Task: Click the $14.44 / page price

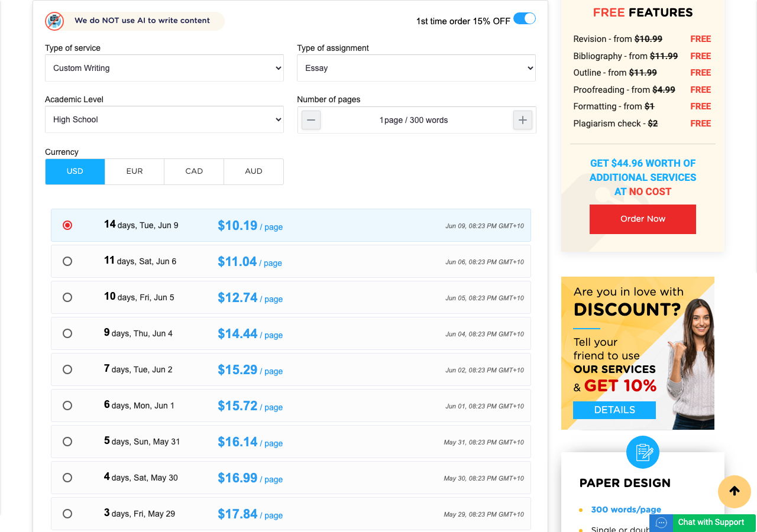Action: point(250,333)
